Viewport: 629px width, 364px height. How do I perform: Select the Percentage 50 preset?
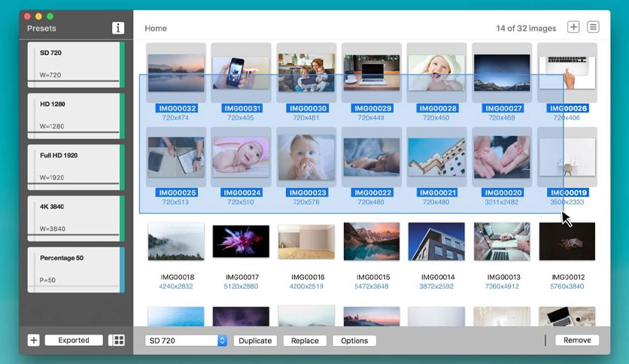[76, 270]
